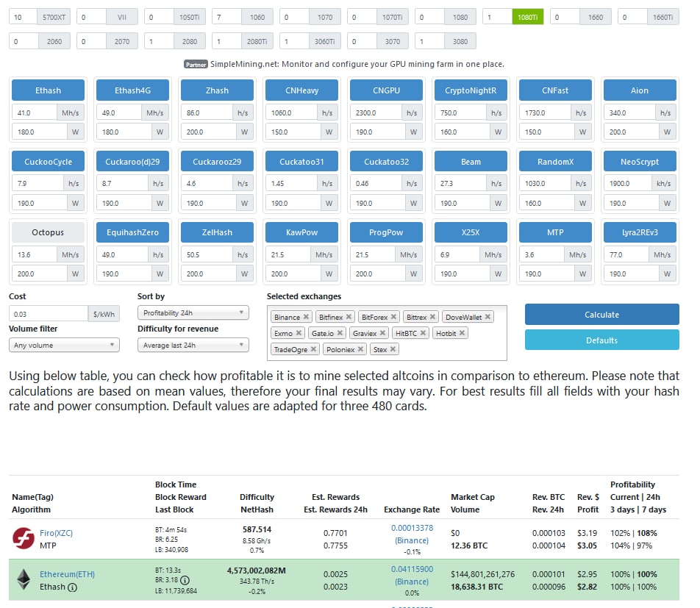The image size is (700, 608).
Task: Toggle the ProgPow algorithm
Action: [386, 232]
